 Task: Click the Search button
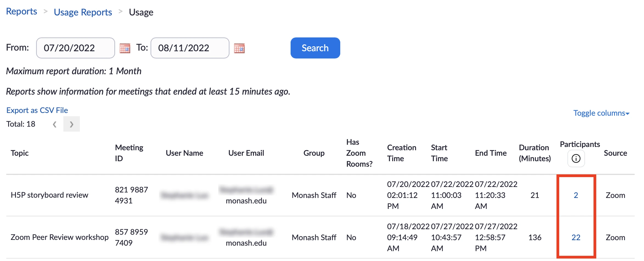[x=315, y=48]
